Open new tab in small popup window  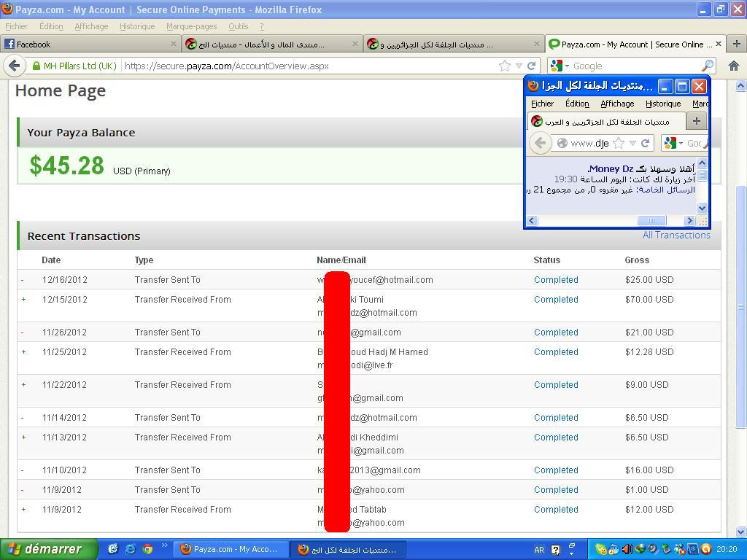[x=697, y=121]
